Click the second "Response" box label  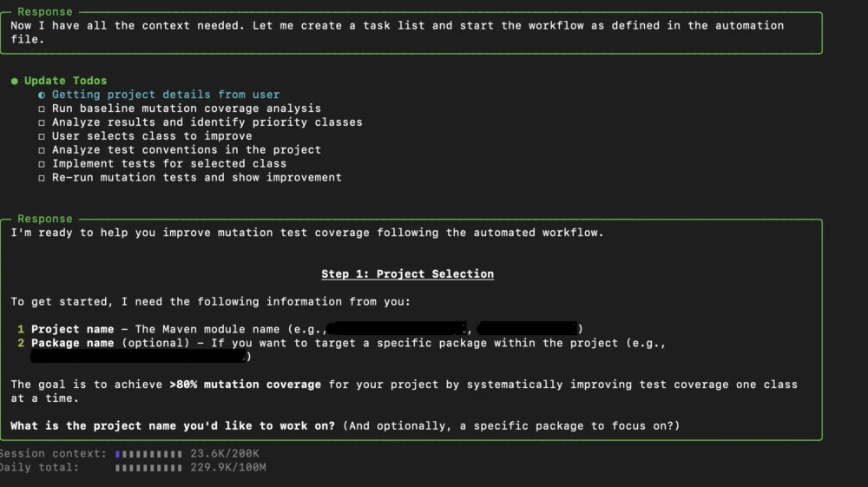coord(45,219)
